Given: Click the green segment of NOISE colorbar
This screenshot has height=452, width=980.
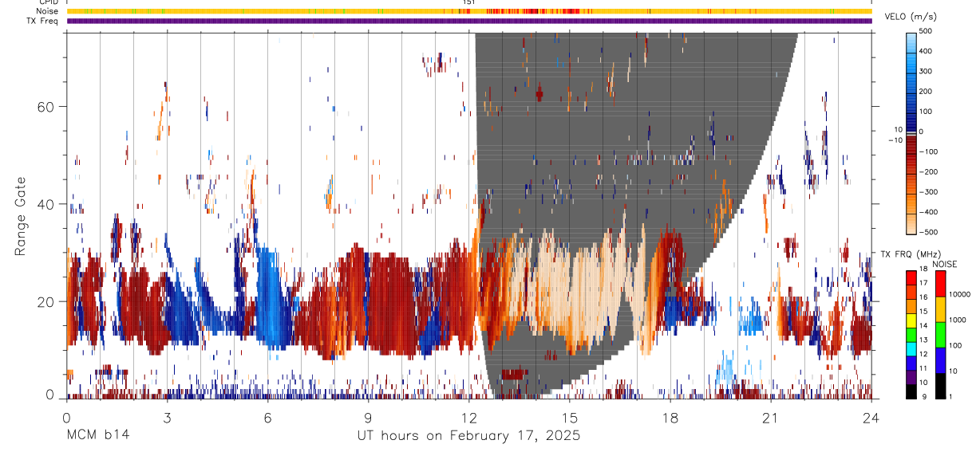Looking at the screenshot, I should 940,333.
